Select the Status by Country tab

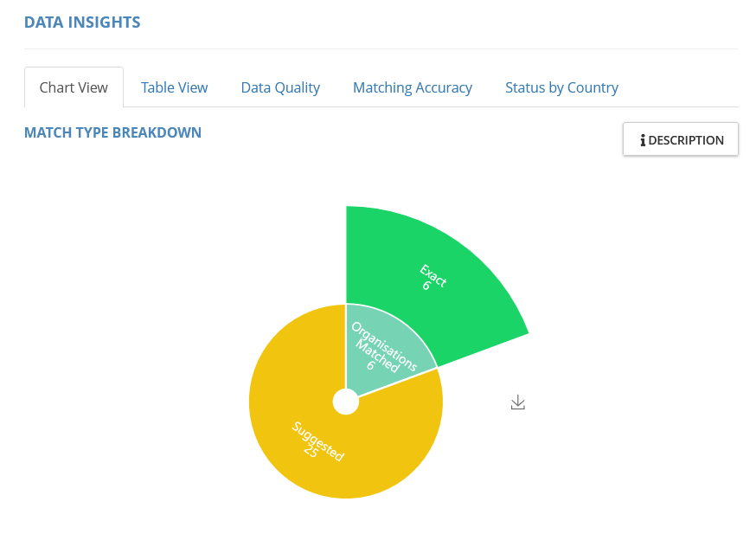(x=561, y=87)
